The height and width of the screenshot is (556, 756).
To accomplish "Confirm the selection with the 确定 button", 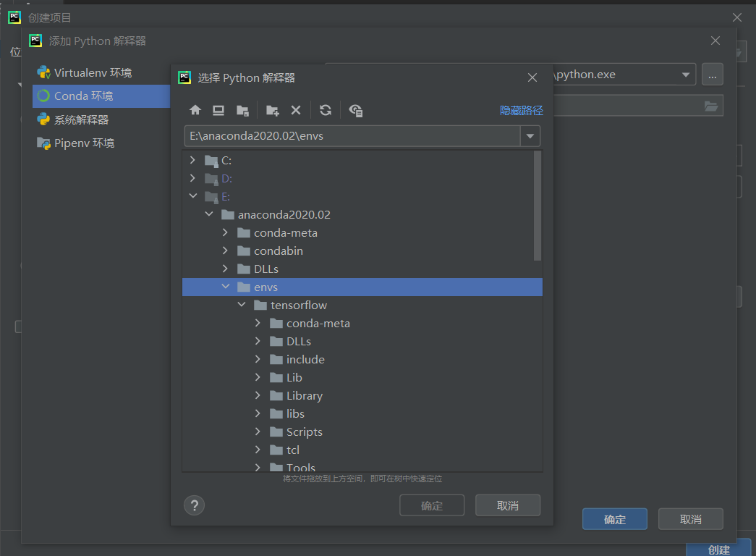I will 432,505.
